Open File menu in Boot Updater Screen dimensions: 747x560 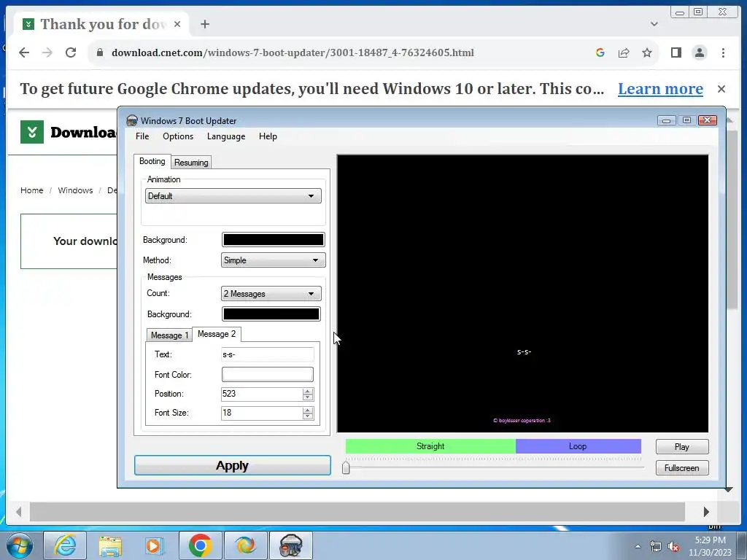(x=142, y=136)
